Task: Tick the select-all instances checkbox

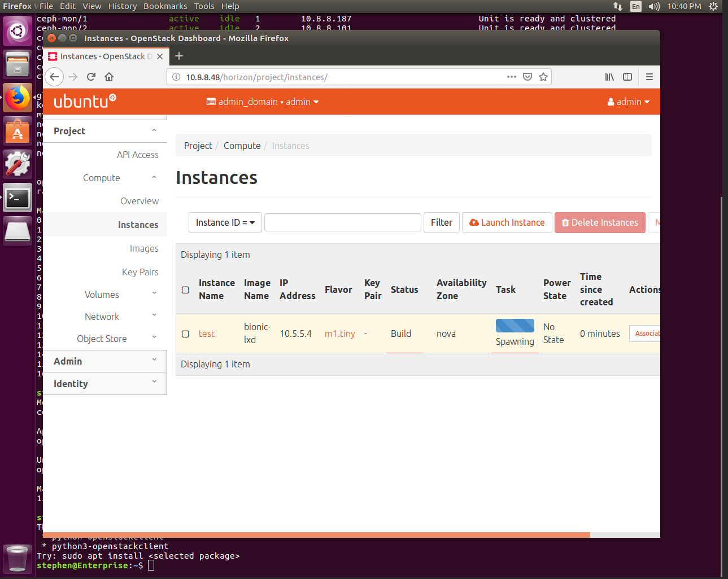Action: [x=185, y=289]
